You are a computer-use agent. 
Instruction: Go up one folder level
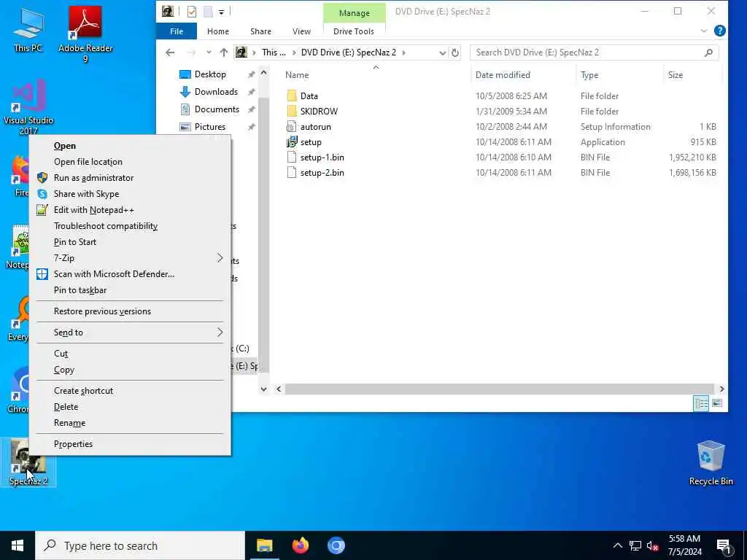pyautogui.click(x=223, y=52)
